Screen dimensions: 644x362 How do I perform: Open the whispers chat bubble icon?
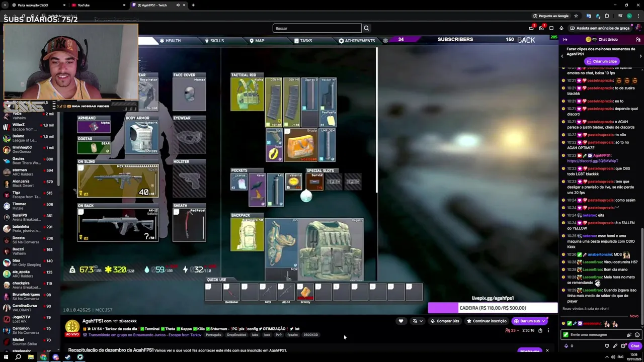tap(551, 28)
